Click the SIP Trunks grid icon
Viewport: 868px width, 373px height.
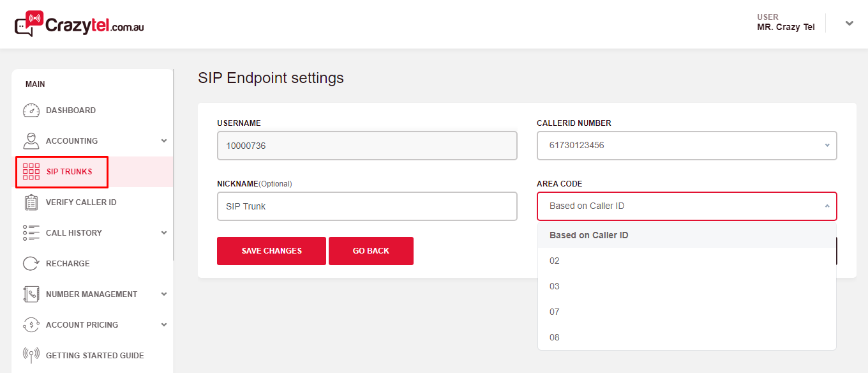pyautogui.click(x=31, y=172)
